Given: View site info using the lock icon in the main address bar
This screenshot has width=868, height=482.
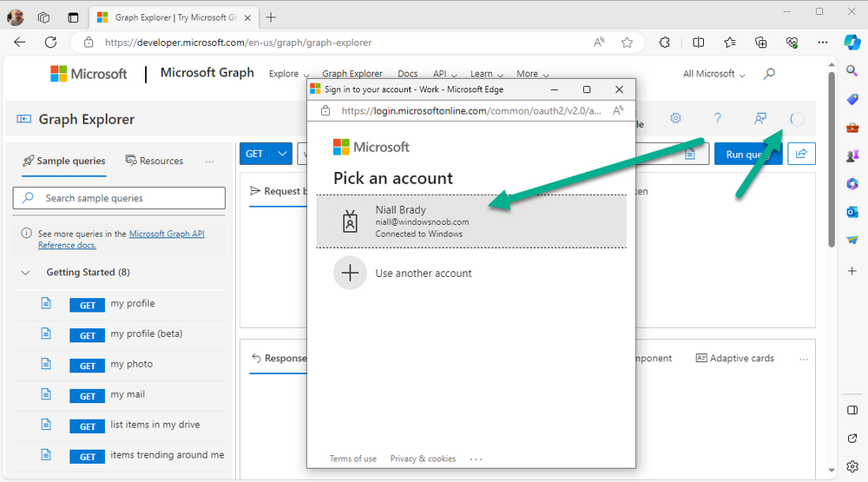Looking at the screenshot, I should (88, 42).
